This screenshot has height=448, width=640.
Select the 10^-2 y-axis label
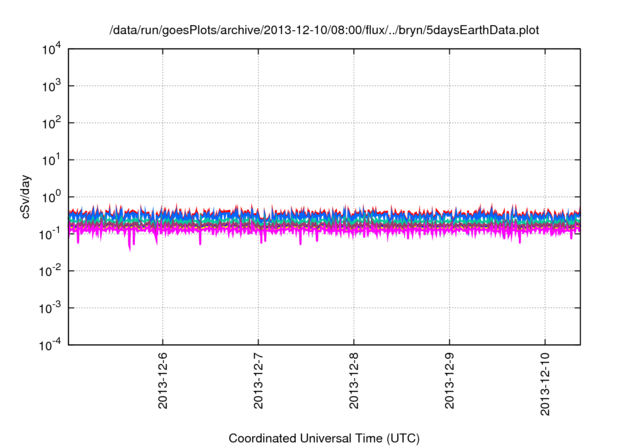click(50, 271)
